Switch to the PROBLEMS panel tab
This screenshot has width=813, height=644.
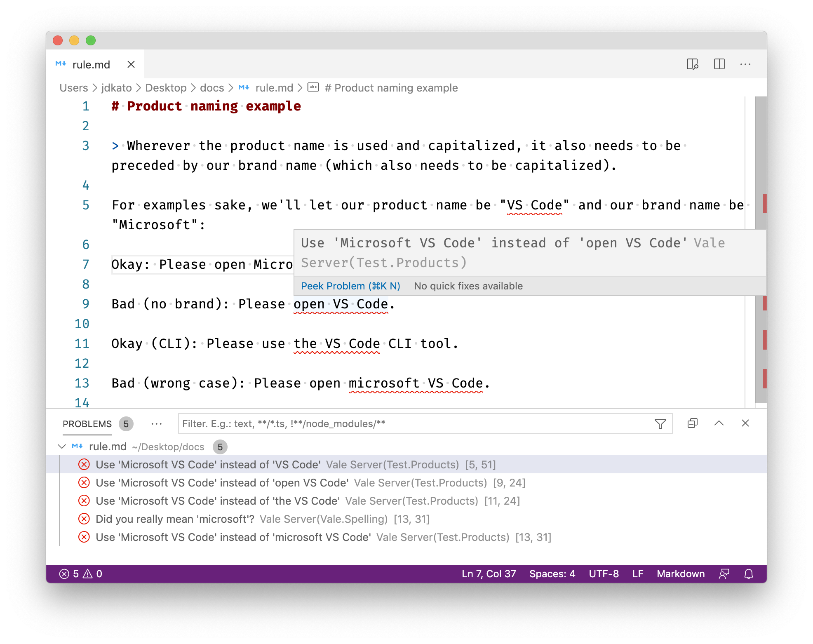coord(87,424)
